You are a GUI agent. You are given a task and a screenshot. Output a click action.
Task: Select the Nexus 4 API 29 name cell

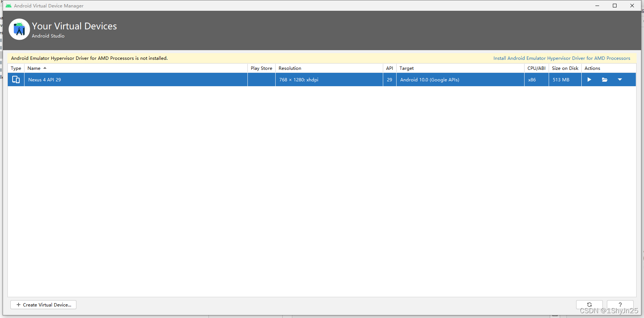tap(136, 79)
